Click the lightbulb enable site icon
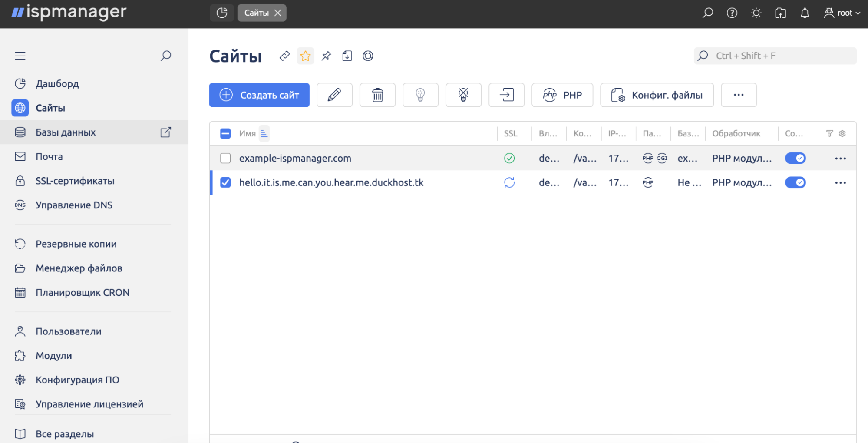Viewport: 868px width, 443px height. pyautogui.click(x=420, y=95)
